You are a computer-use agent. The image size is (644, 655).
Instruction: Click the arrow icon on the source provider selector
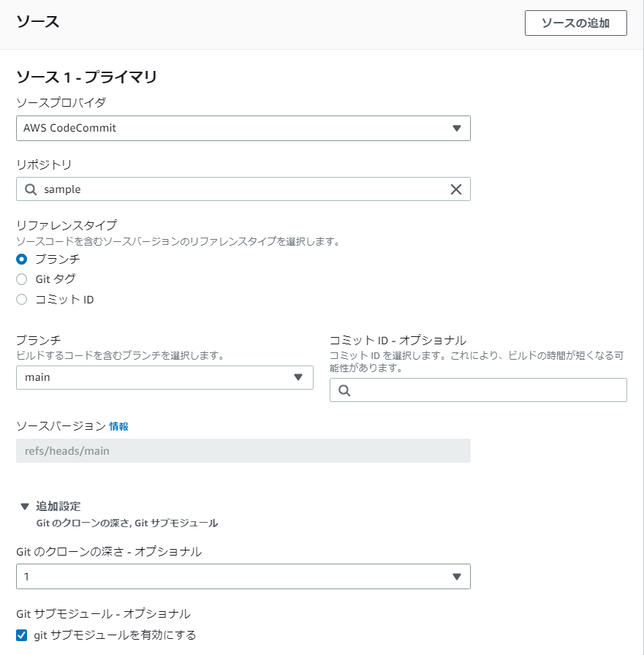click(x=457, y=128)
